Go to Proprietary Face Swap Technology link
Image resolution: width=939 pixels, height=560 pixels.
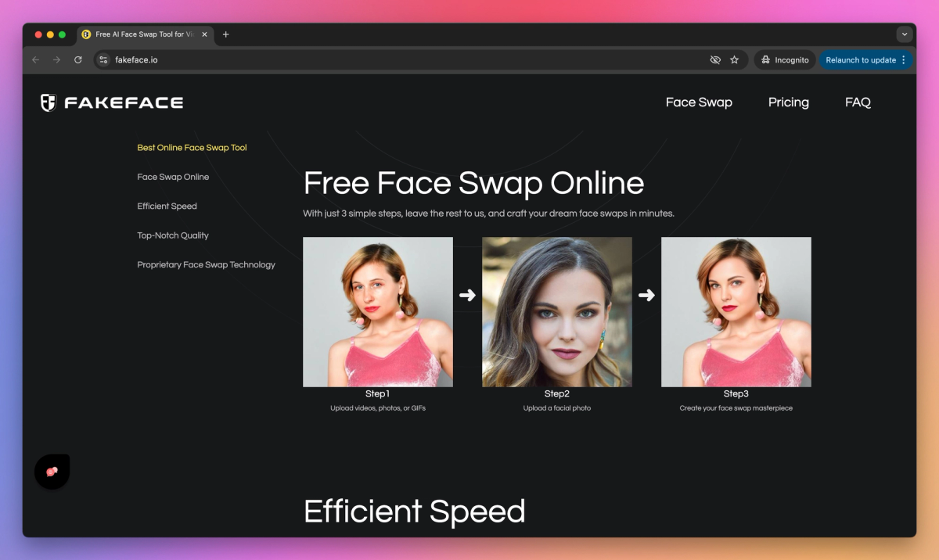click(x=206, y=264)
